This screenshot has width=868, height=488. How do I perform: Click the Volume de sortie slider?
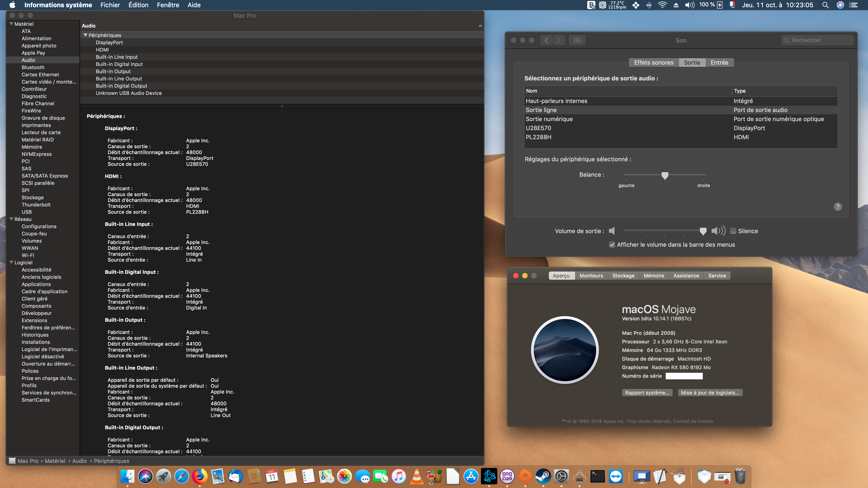[663, 231]
